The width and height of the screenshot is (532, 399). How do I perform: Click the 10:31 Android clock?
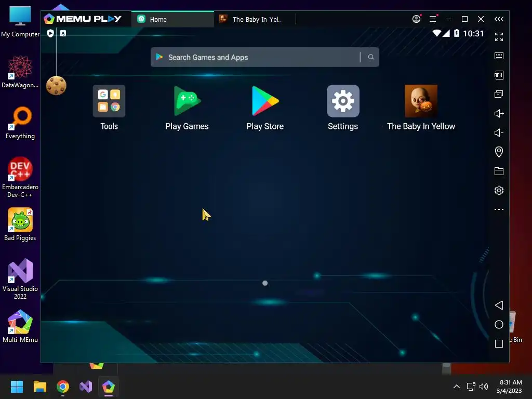pyautogui.click(x=473, y=33)
